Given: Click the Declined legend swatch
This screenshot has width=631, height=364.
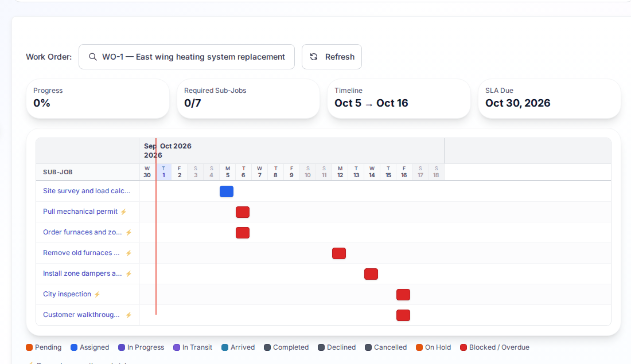Looking at the screenshot, I should tap(321, 347).
